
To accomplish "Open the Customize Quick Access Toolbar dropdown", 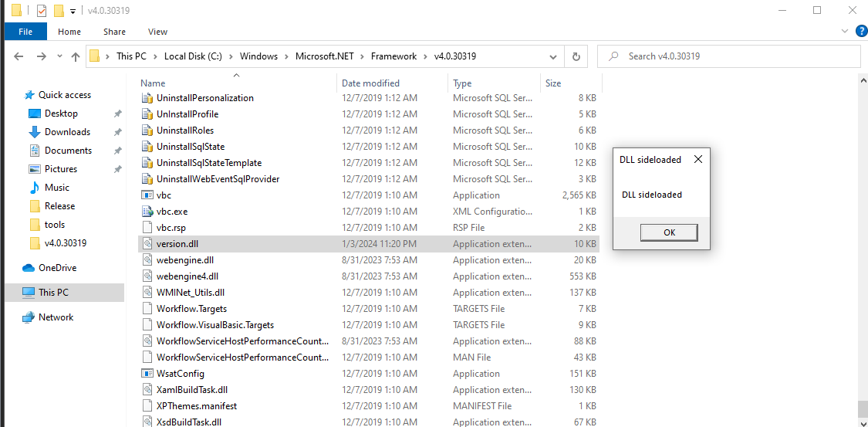I will (x=73, y=11).
